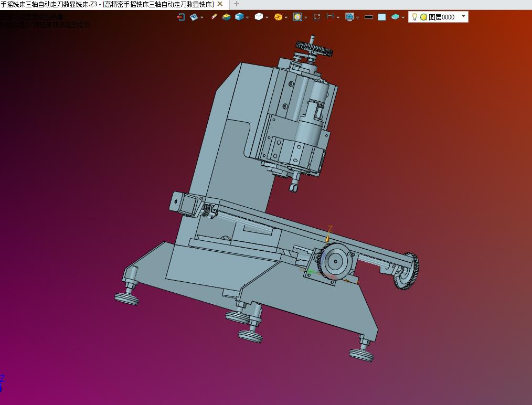This screenshot has height=405, width=532.
Task: Toggle the light bulb layer visibility
Action: point(414,17)
